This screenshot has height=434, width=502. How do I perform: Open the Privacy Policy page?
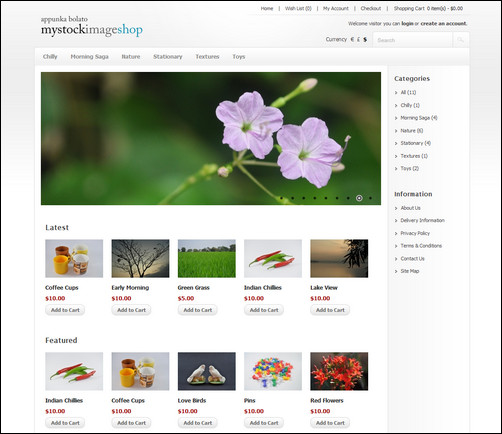[415, 233]
